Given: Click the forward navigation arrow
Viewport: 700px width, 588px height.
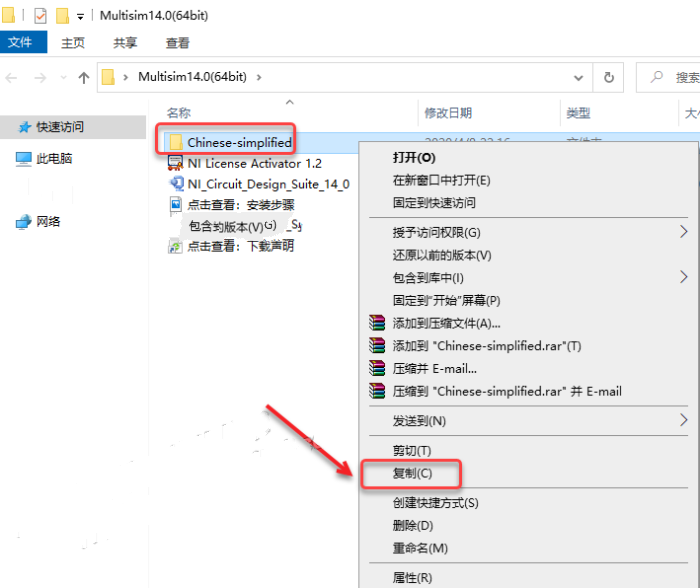Looking at the screenshot, I should [x=40, y=78].
